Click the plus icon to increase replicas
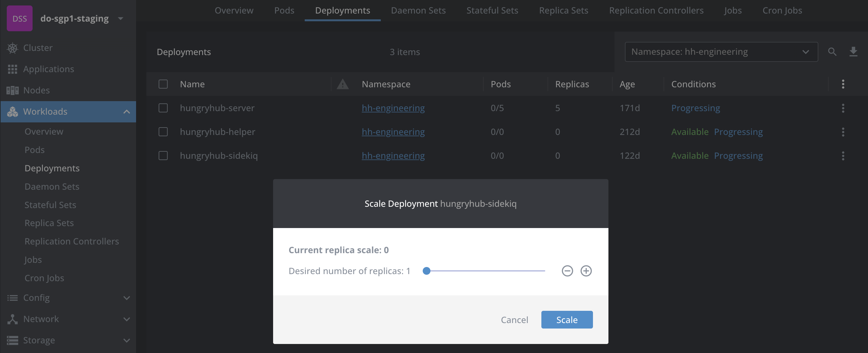This screenshot has height=353, width=868. 586,271
